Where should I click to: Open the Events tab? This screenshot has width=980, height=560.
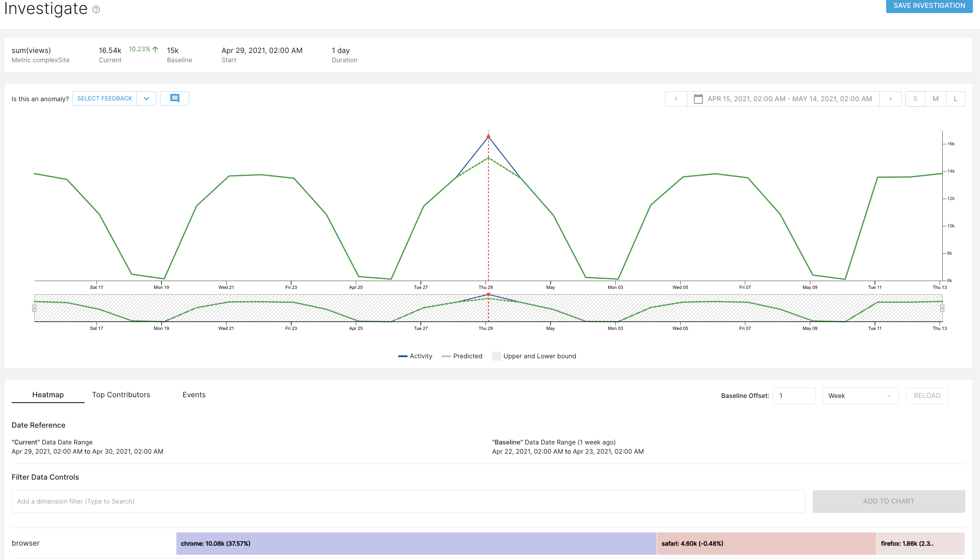pos(194,395)
